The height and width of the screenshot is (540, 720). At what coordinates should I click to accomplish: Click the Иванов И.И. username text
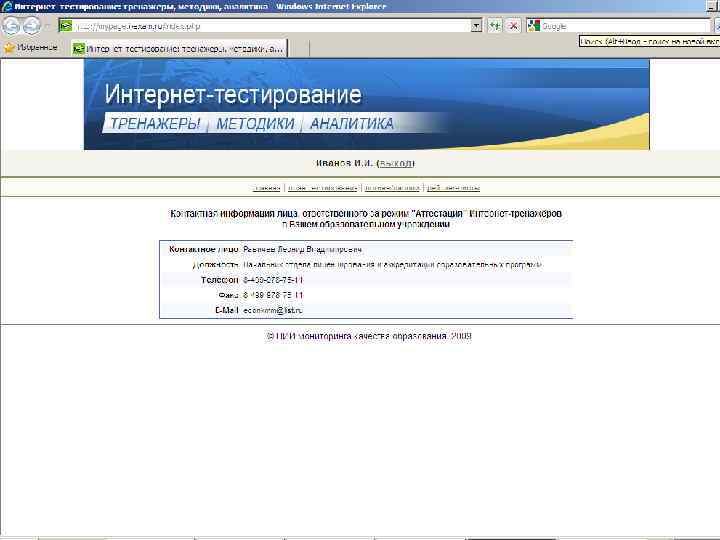344,163
